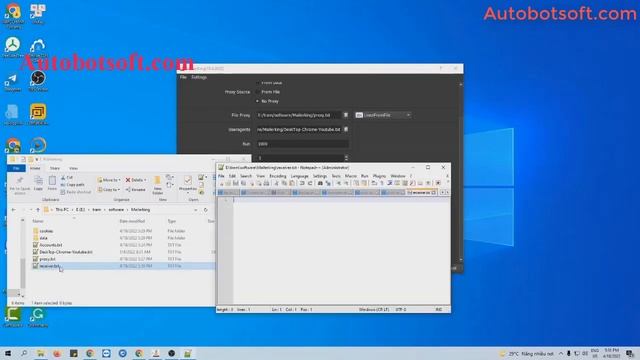This screenshot has height=360, width=640.
Task: Click the dark bot window vertical scrollbar
Action: (461, 171)
